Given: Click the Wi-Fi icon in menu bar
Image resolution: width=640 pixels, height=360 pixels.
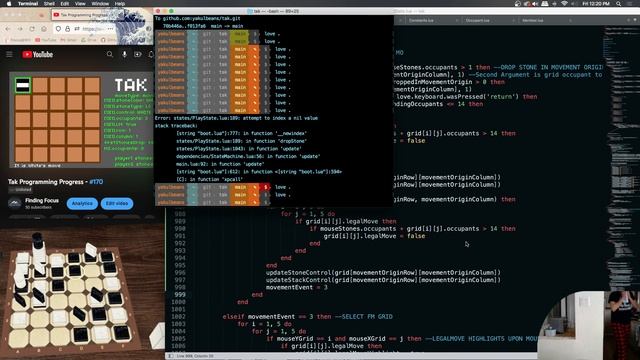Looking at the screenshot, I should [x=564, y=4].
